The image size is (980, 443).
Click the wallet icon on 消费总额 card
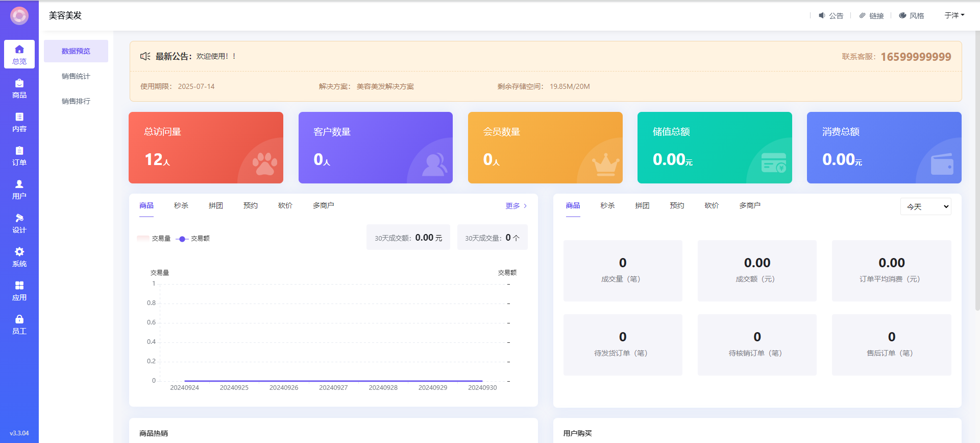942,164
